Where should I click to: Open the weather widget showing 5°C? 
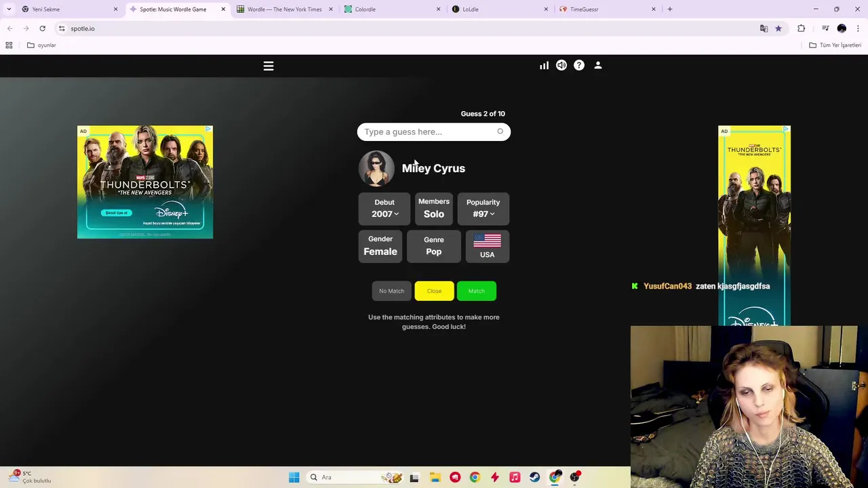[x=28, y=477]
